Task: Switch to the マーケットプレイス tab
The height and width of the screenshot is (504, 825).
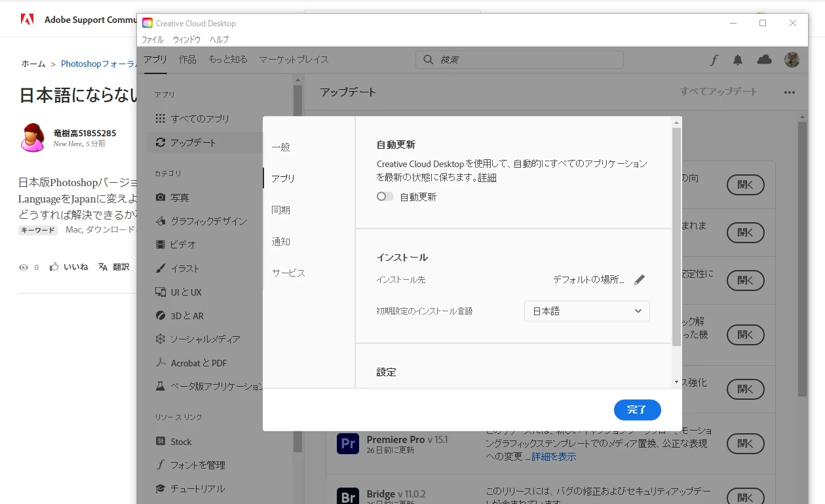Action: [294, 60]
